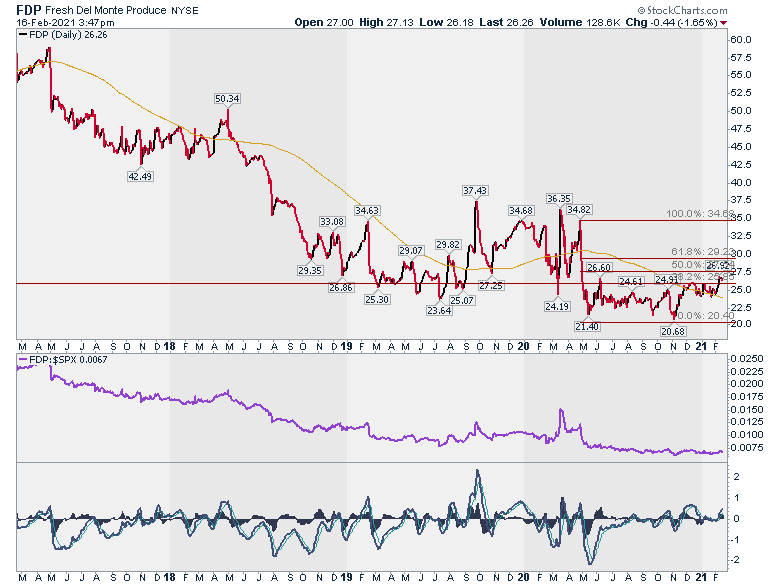This screenshot has height=586, width=780.
Task: Click the 60.0 price axis tick
Action: [741, 40]
